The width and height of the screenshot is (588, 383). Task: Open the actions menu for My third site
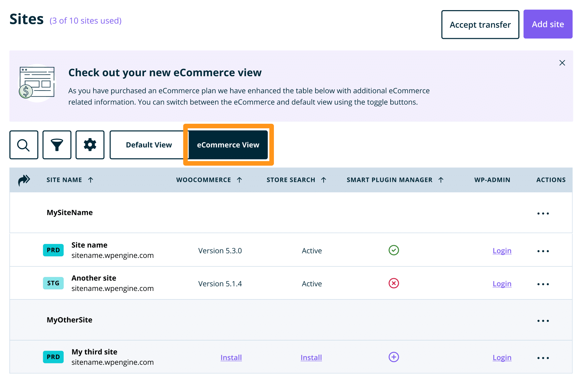543,358
